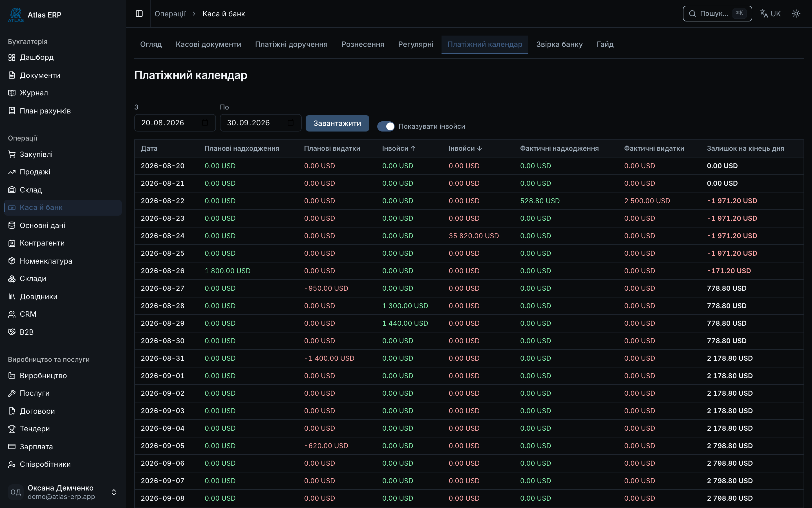Click the Пошук search field
The width and height of the screenshot is (812, 508).
coord(717,14)
